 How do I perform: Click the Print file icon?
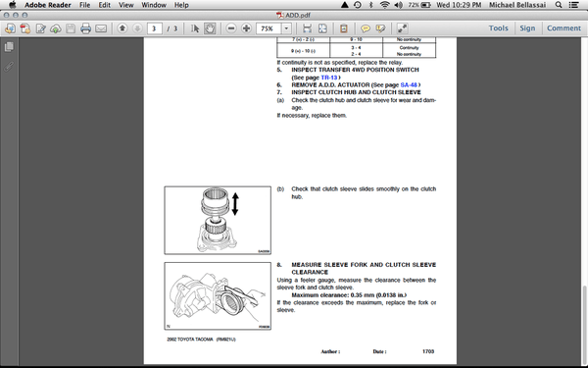click(85, 28)
